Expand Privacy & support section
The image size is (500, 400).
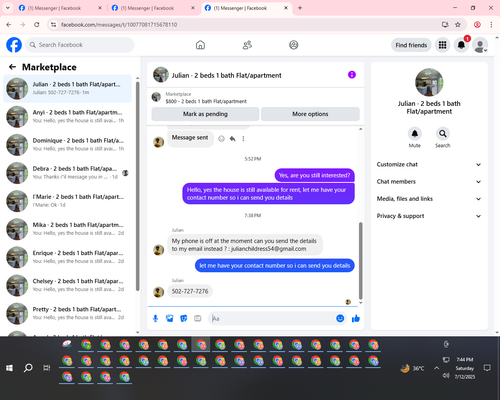pyautogui.click(x=429, y=216)
